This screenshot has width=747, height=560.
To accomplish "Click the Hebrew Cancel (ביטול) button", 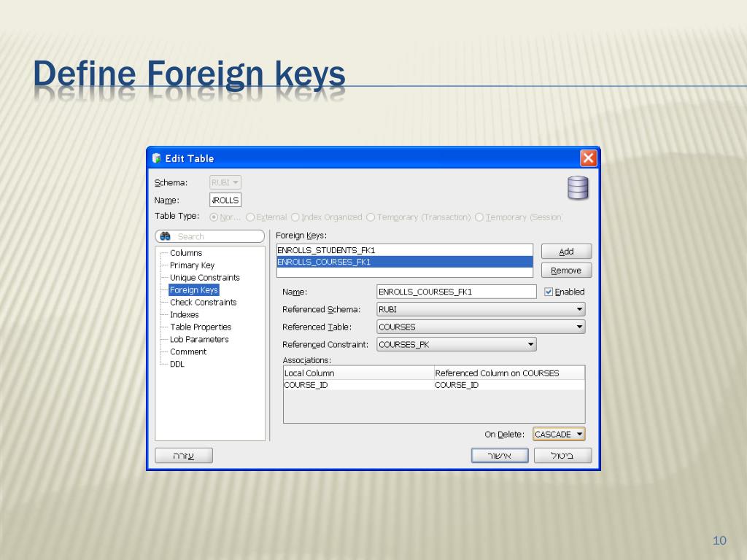I will point(562,456).
